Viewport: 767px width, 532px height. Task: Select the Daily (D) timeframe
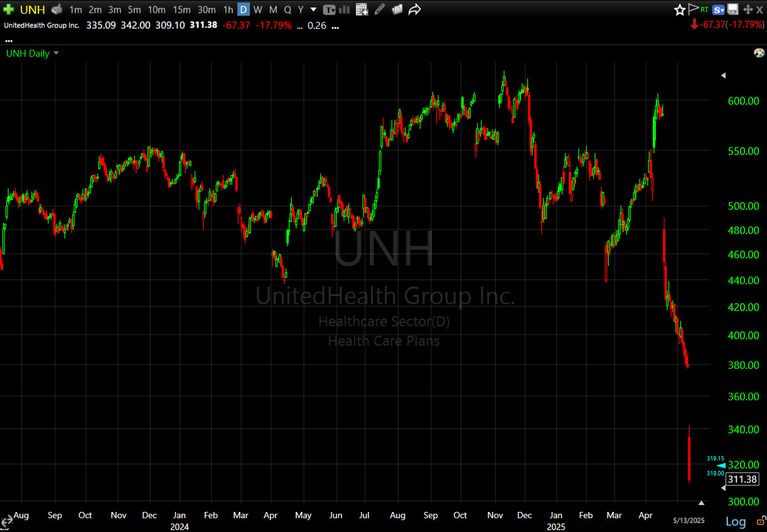pyautogui.click(x=243, y=9)
